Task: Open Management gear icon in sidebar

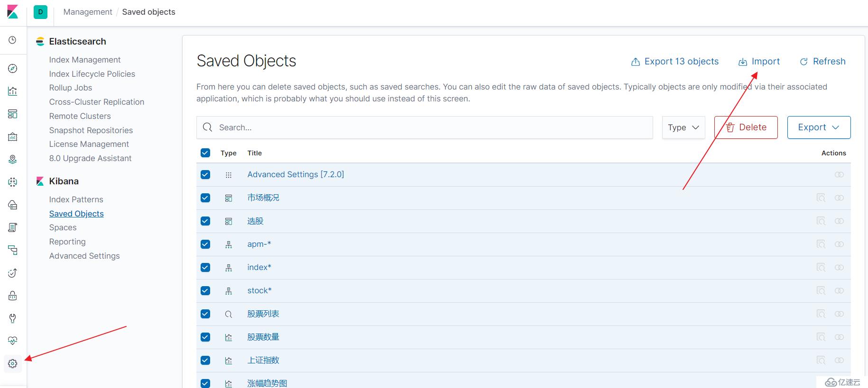Action: click(x=13, y=363)
